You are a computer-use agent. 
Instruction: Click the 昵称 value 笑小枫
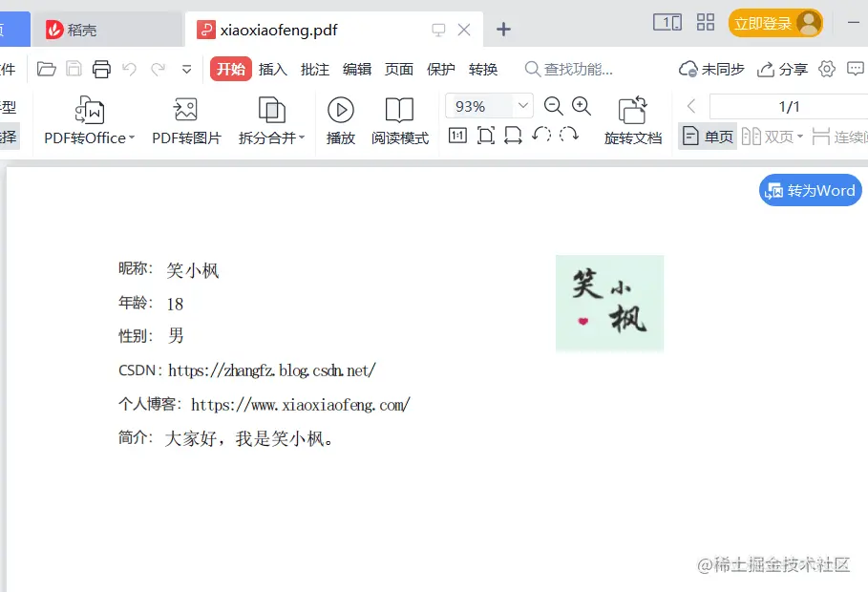click(193, 270)
